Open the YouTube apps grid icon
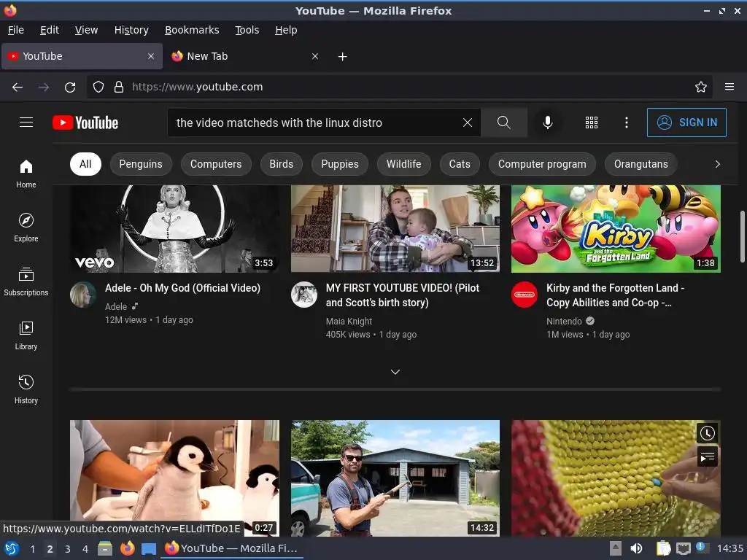The width and height of the screenshot is (747, 560). 591,122
